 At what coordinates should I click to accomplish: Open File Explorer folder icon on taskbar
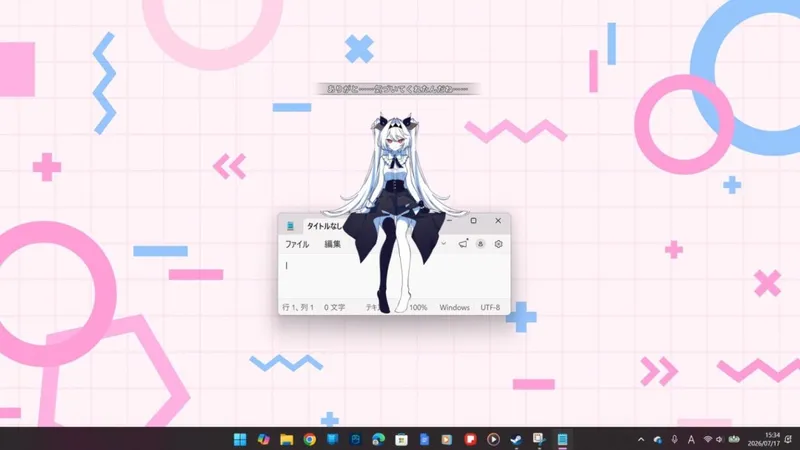[x=286, y=439]
